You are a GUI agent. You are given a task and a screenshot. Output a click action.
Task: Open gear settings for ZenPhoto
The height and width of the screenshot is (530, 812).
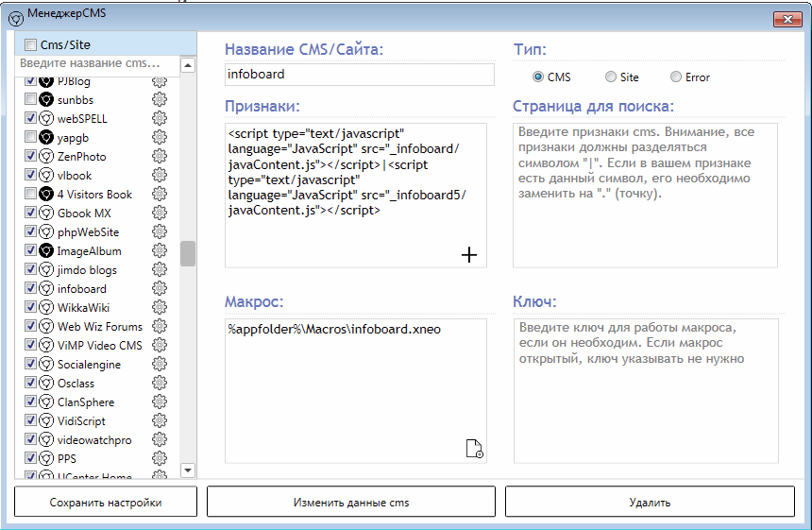(x=160, y=156)
